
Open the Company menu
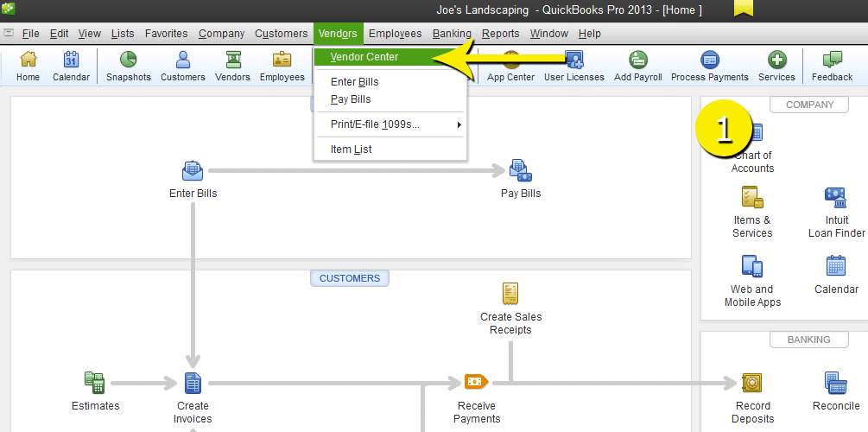pyautogui.click(x=221, y=34)
